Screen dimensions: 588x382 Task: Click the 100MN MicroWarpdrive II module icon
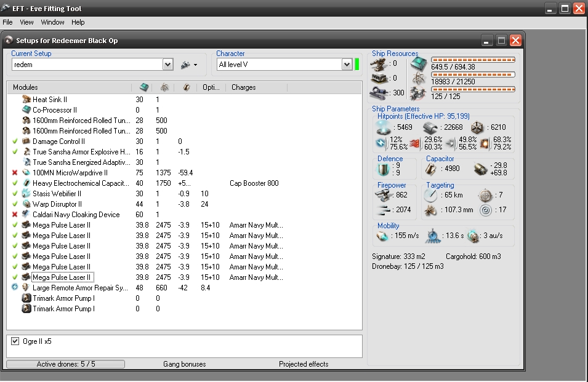click(26, 173)
